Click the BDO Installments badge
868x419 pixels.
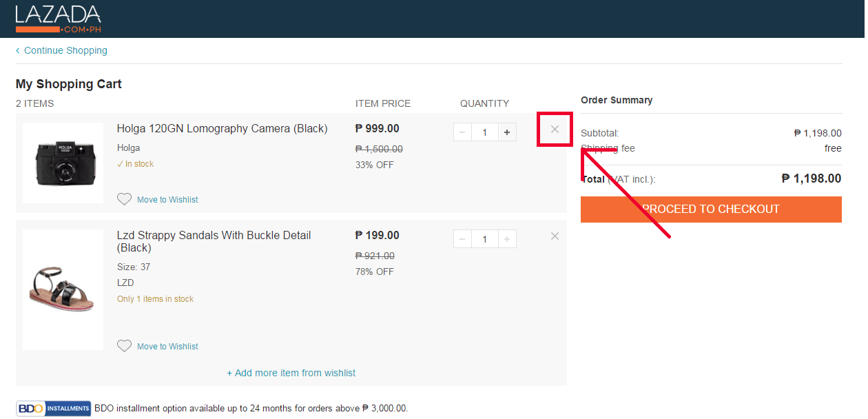coord(54,408)
